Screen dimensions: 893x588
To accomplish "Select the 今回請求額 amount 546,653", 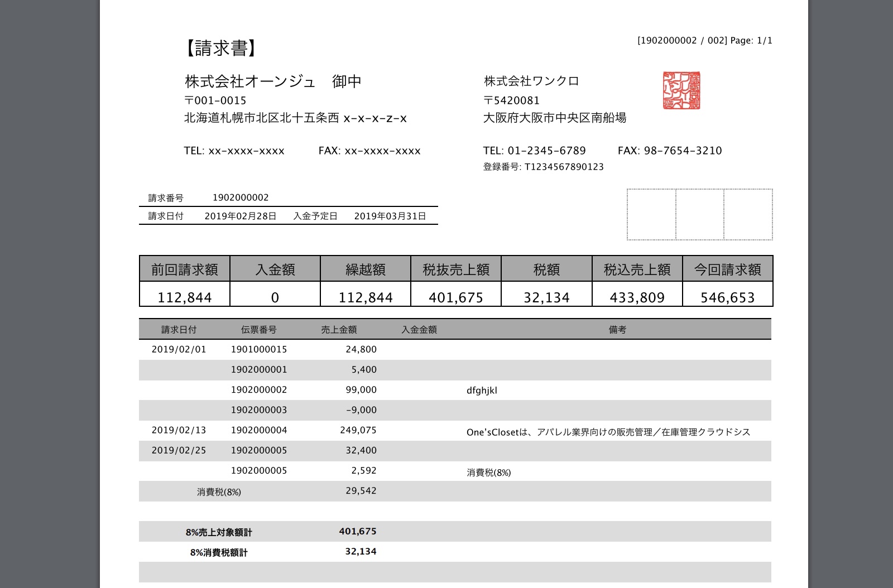I will pyautogui.click(x=728, y=297).
